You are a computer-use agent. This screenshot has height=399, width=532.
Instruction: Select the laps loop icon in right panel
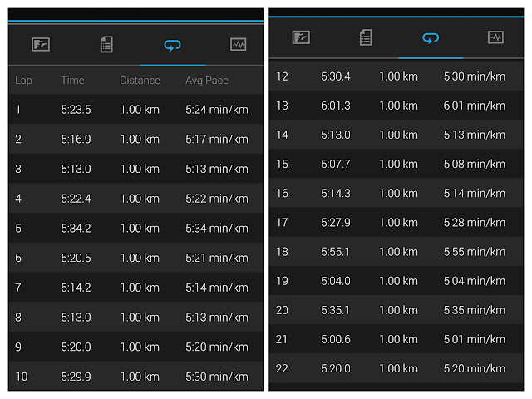click(431, 37)
